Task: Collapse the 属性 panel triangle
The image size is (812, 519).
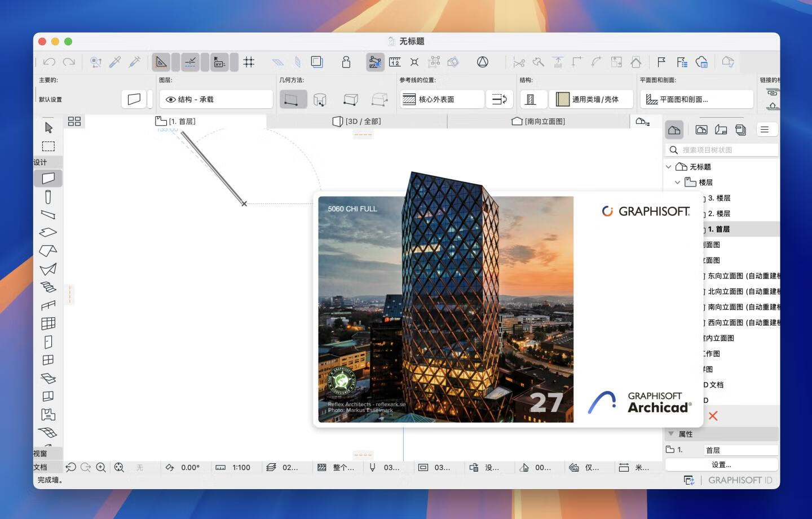Action: point(671,434)
